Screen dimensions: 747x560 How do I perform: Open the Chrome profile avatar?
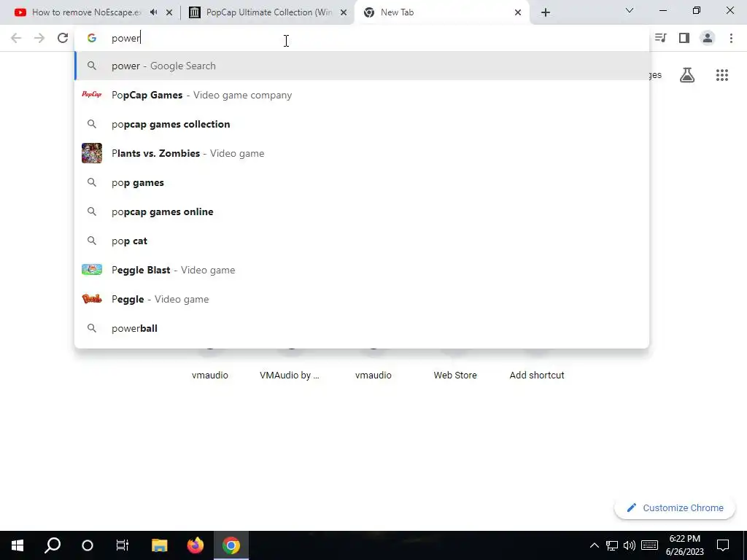[x=708, y=38]
